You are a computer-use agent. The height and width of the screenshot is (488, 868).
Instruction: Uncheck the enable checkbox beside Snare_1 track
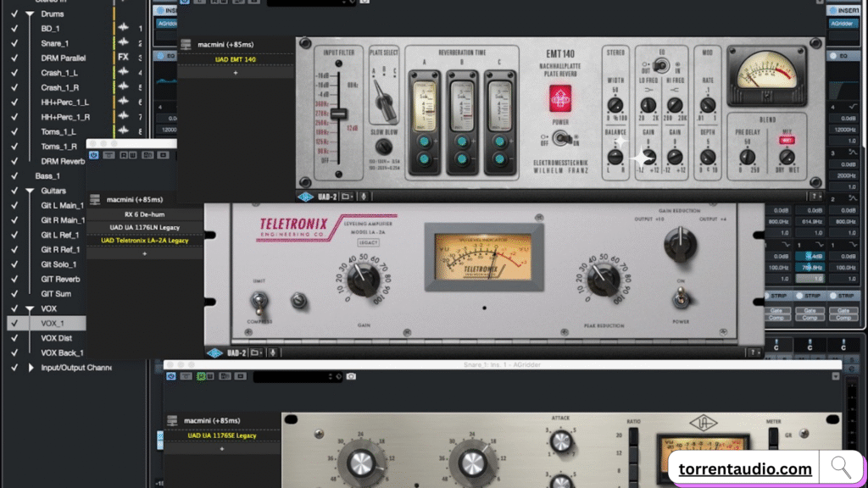coord(14,42)
